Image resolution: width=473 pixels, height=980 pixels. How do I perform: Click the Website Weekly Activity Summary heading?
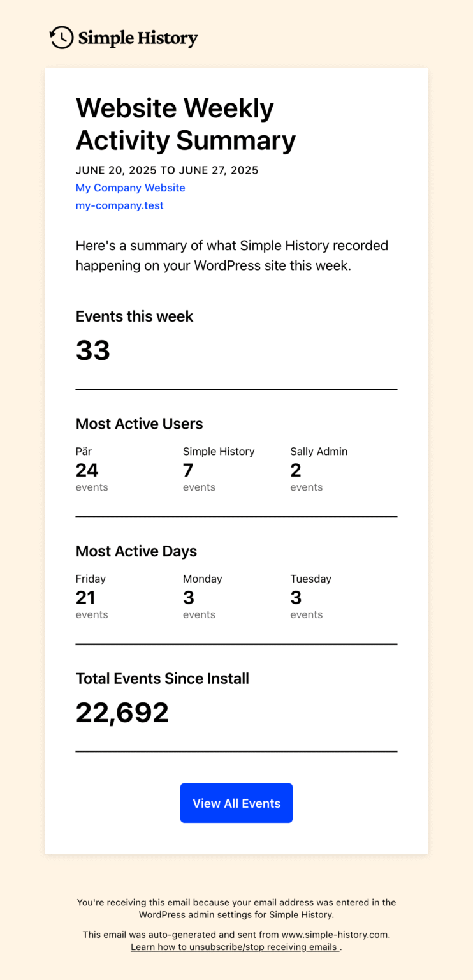pos(186,124)
